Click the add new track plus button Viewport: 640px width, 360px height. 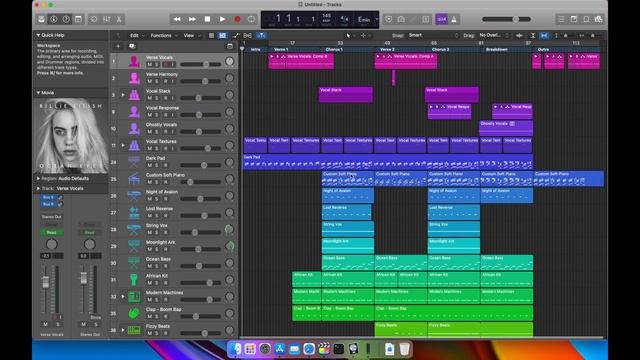tap(118, 46)
